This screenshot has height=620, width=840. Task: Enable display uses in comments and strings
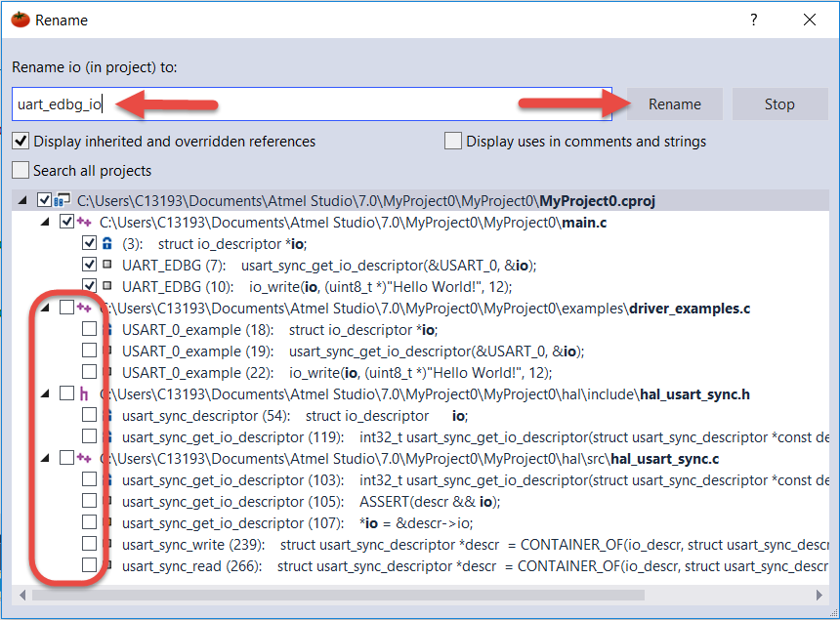pyautogui.click(x=453, y=142)
